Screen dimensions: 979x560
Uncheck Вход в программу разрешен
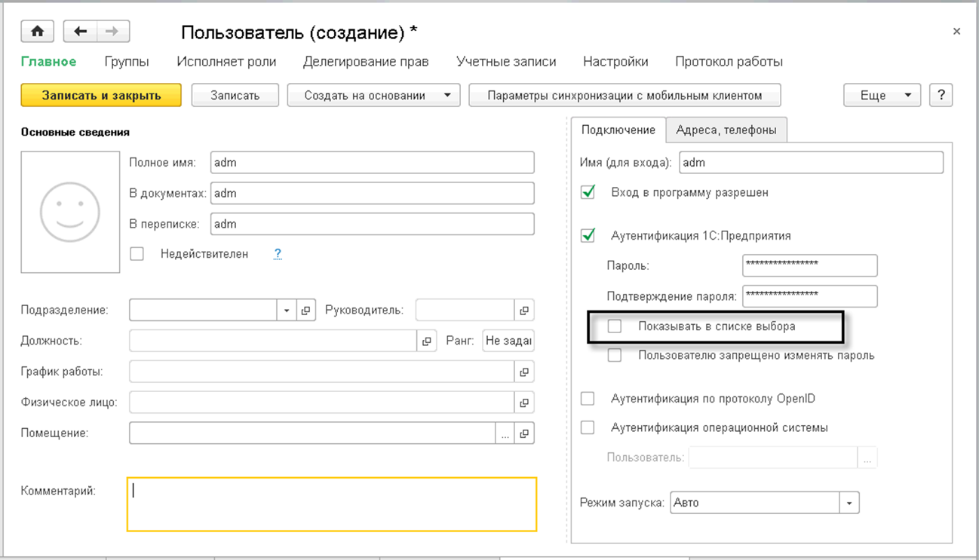tap(588, 192)
